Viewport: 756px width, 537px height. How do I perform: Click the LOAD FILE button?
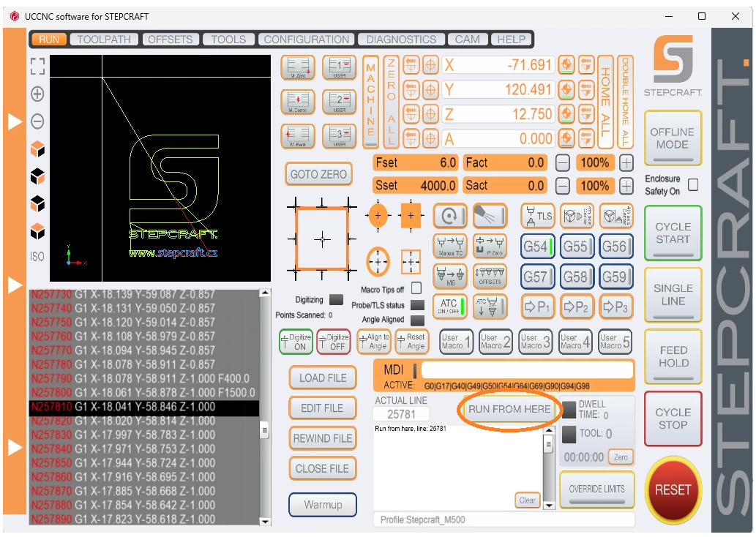(323, 378)
